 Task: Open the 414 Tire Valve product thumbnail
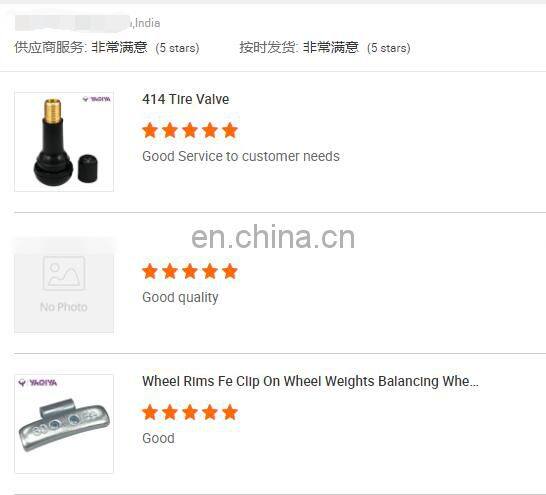point(64,142)
